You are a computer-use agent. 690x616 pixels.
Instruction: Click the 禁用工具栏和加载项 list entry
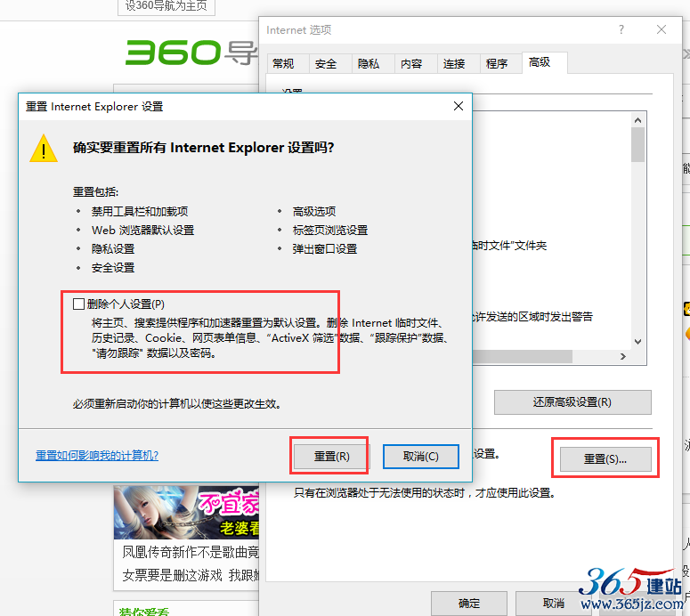click(x=140, y=212)
